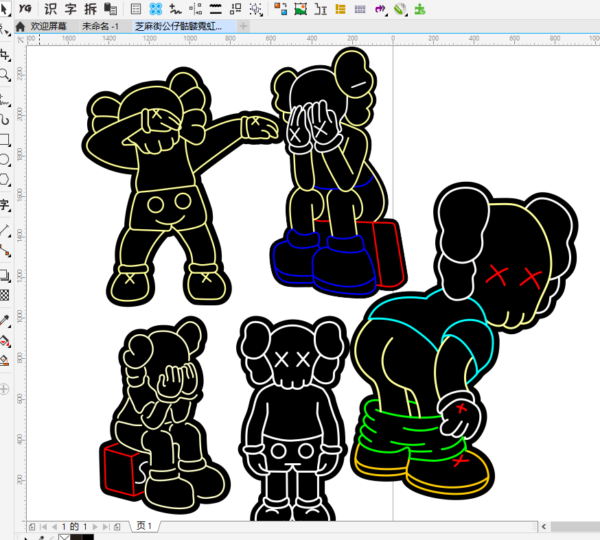
Task: Click the orange-blue swap squares icon
Action: coord(280,8)
